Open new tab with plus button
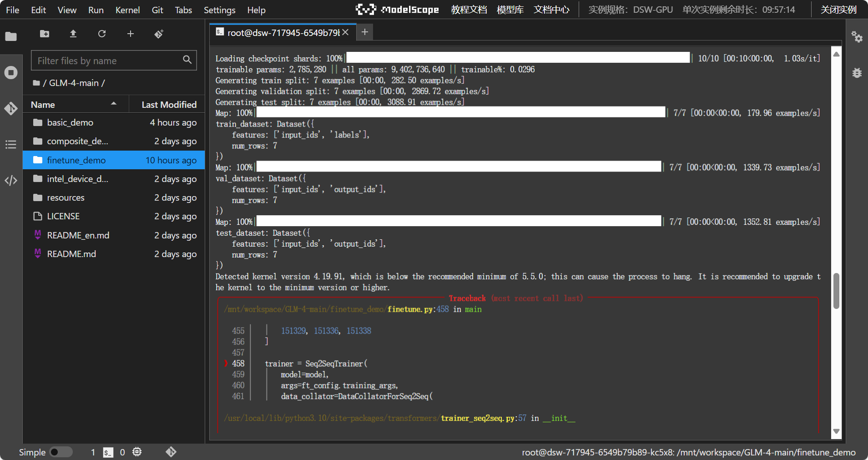Screen dimensions: 868x460 pos(364,32)
